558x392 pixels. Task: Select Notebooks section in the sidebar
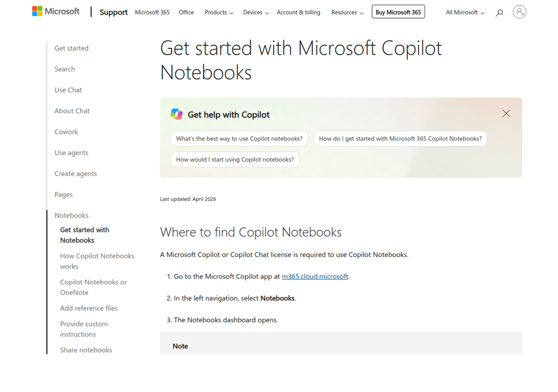click(71, 216)
